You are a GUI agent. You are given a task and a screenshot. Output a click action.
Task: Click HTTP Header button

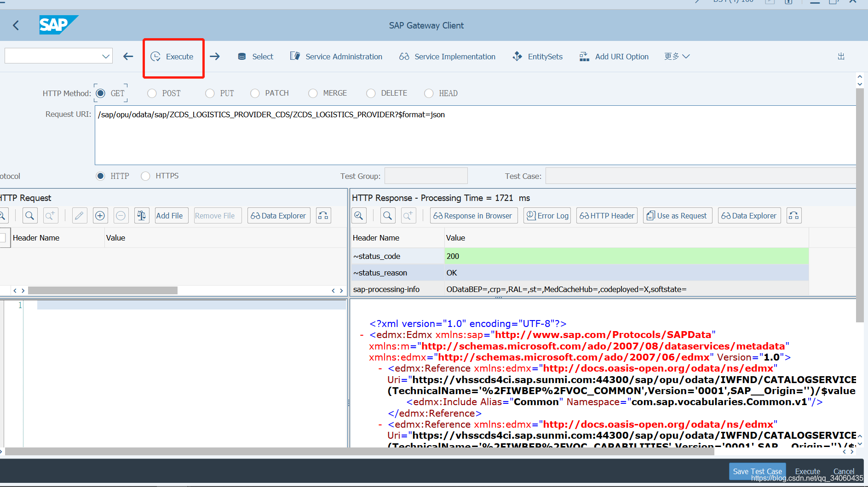coord(607,216)
